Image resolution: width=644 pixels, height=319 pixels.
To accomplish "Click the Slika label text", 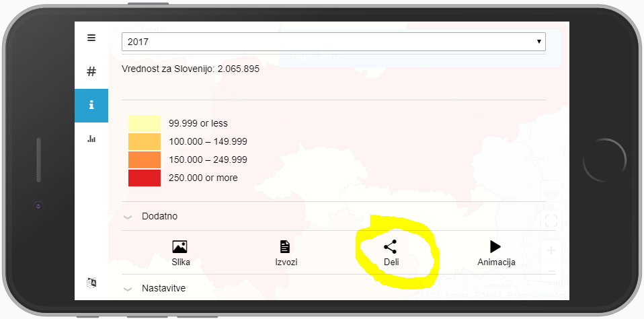I will (x=181, y=262).
